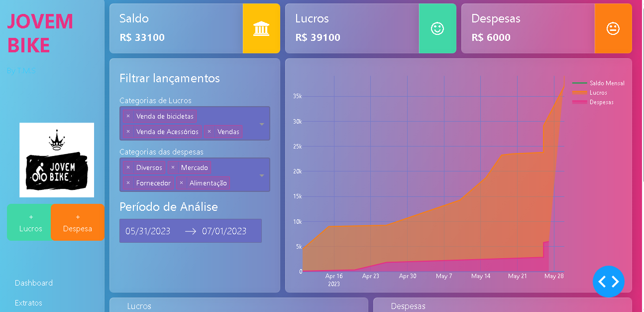Viewport: 644px width, 312px height.
Task: Open the Extratos section
Action: pos(28,303)
